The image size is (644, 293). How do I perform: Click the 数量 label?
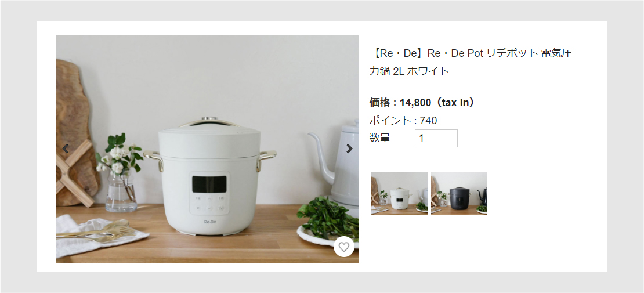click(x=379, y=138)
